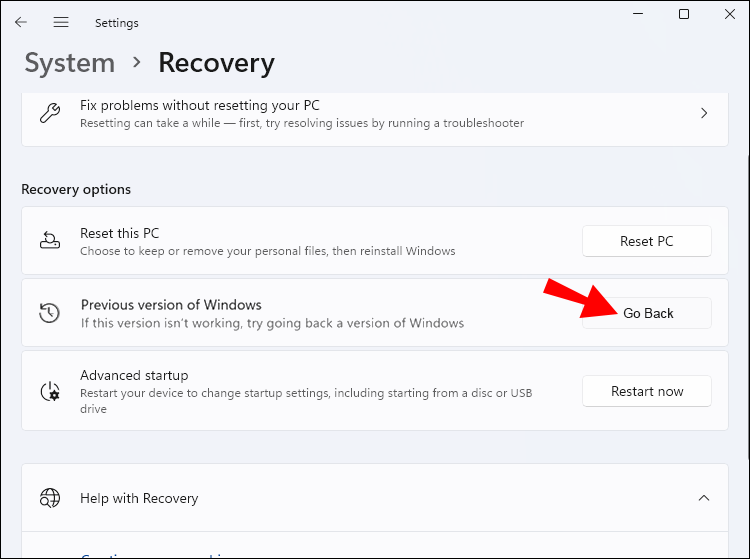Maximize the Settings window
The image size is (750, 559).
(x=684, y=14)
